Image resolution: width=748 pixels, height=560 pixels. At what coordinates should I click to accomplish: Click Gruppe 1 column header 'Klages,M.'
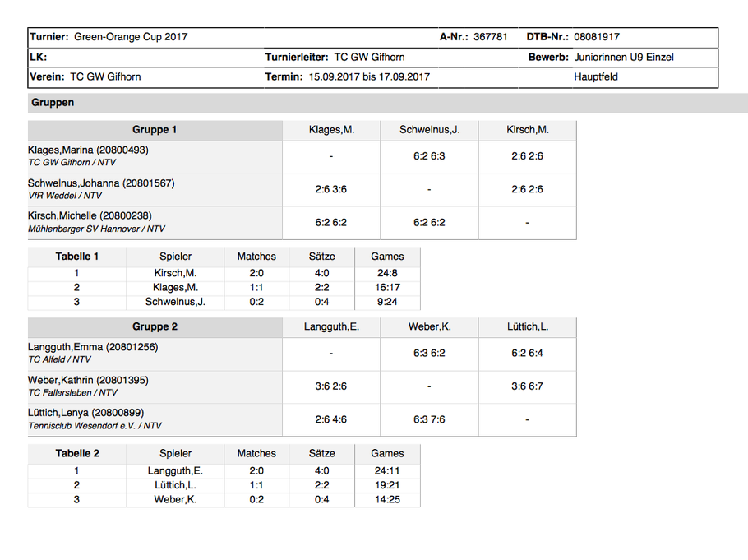(331, 130)
